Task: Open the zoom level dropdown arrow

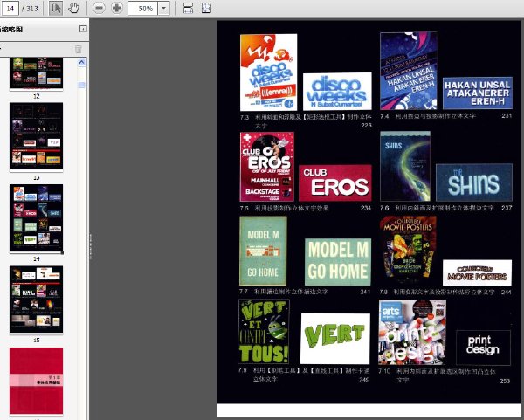Action: point(164,9)
